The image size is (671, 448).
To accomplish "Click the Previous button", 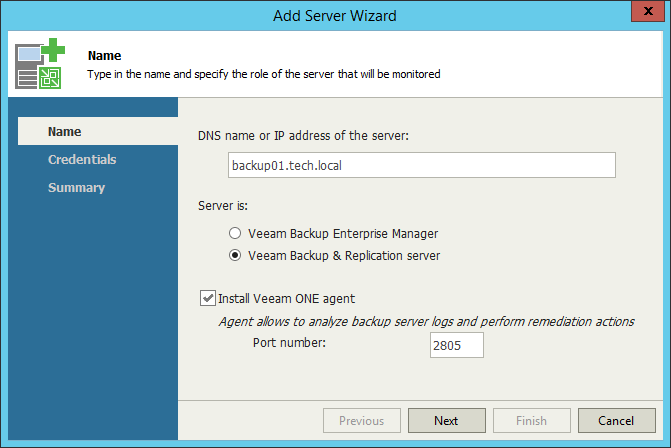I will point(362,421).
